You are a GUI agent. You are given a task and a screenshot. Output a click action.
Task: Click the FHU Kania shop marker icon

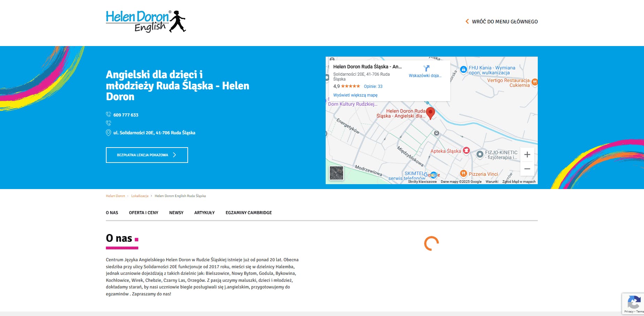(x=463, y=69)
